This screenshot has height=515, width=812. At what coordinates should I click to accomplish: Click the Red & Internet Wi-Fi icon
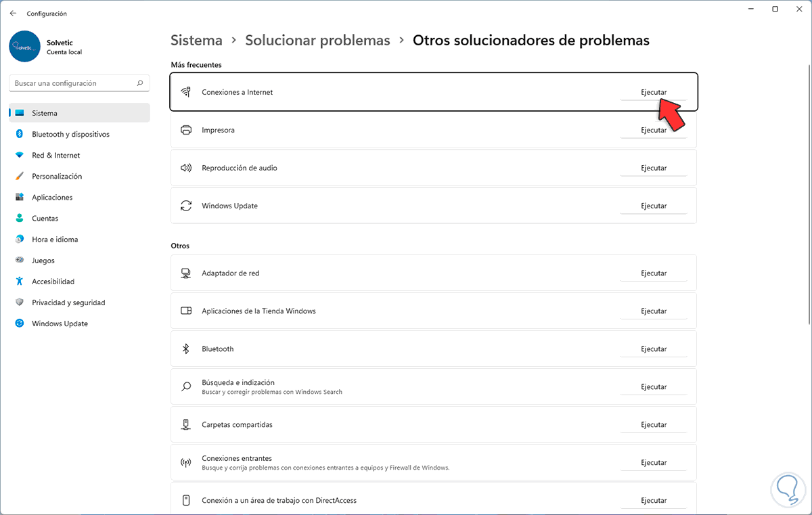coord(20,155)
